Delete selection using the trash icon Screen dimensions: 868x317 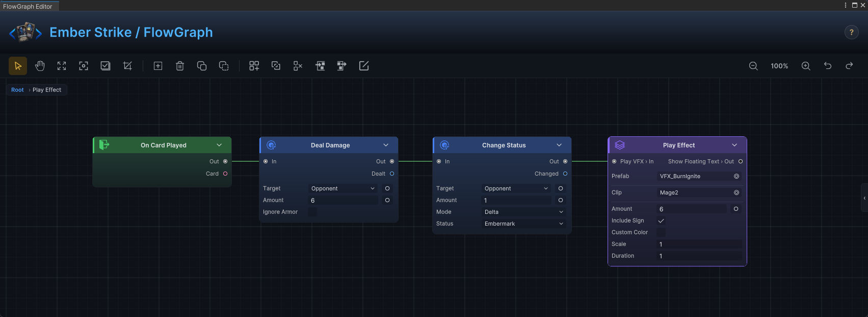180,66
